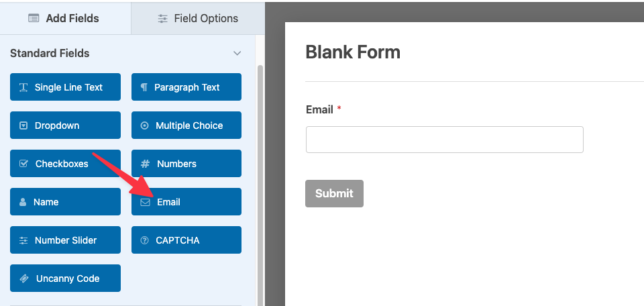The image size is (644, 306).
Task: Add a Paragraph Text field button
Action: coord(186,87)
